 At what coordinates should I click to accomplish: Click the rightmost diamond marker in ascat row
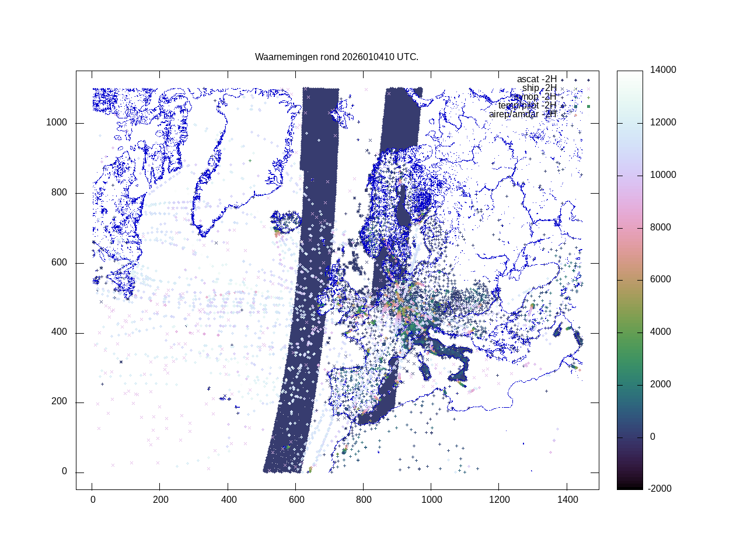coord(588,80)
